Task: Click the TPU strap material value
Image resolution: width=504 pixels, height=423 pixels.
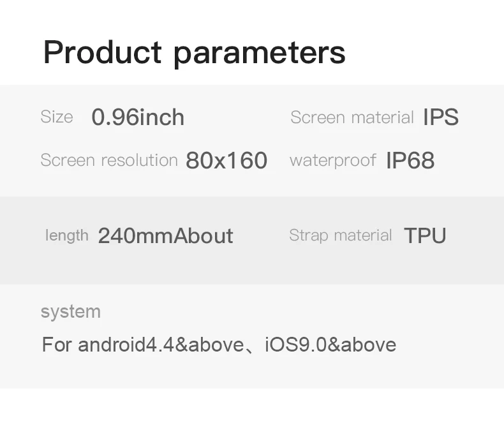Action: [x=425, y=236]
